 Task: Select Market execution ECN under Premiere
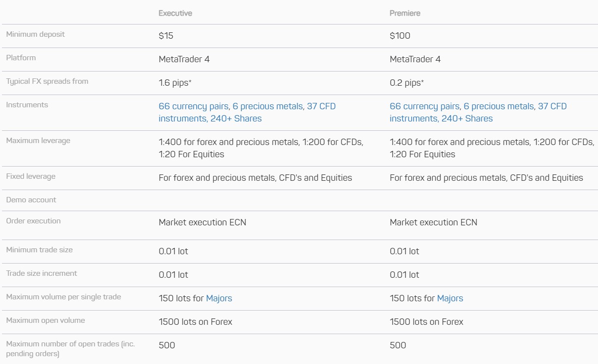433,222
